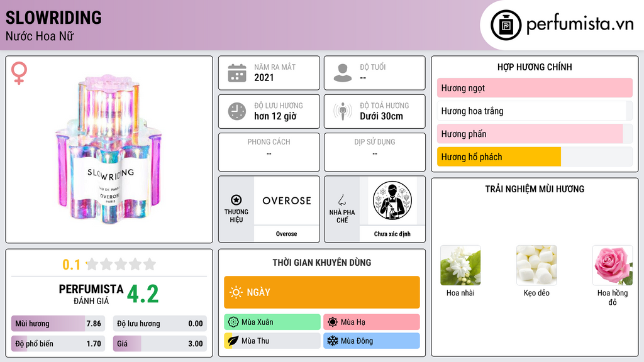Screen dimensions: 644x362
Task: Click the Hương hoa trắng accord bar
Action: [535, 111]
